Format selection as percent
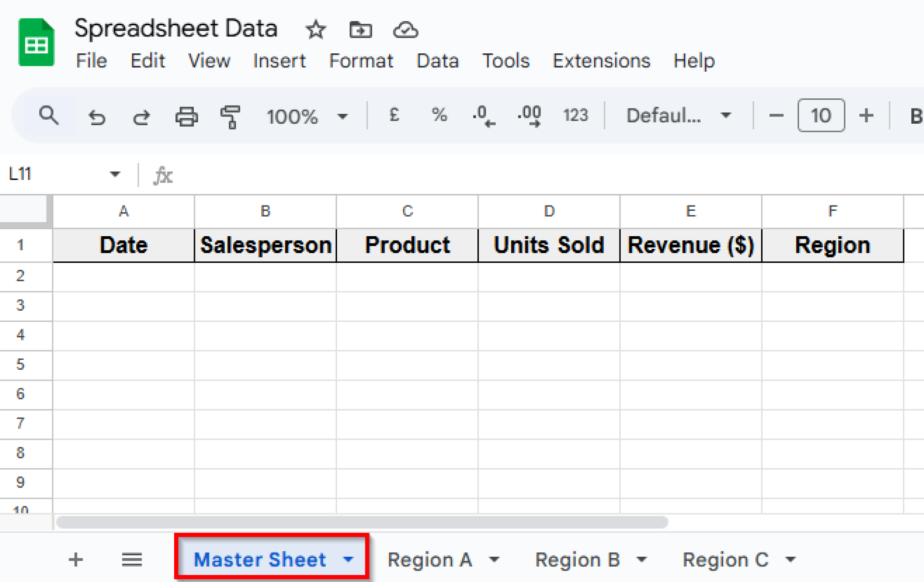Image resolution: width=924 pixels, height=582 pixels. click(x=439, y=116)
